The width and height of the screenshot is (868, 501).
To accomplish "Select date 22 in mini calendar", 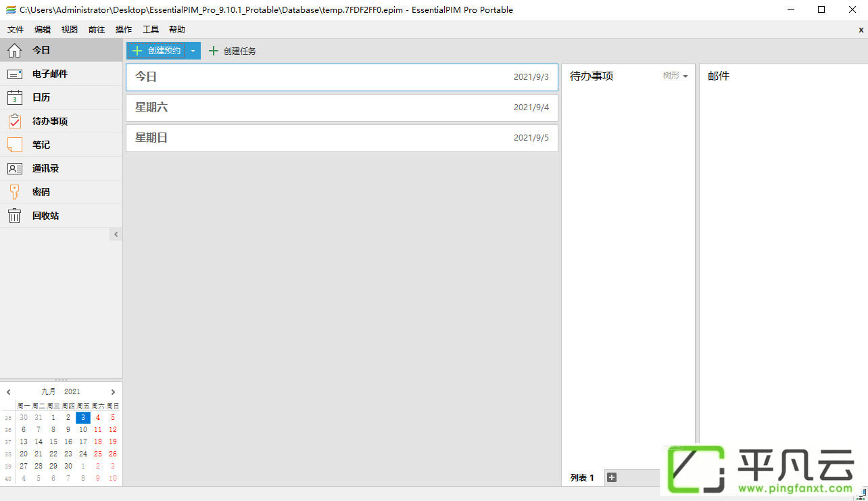I will 53,454.
